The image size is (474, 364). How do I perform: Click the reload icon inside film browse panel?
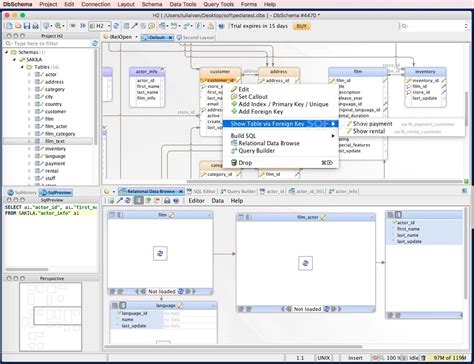[160, 253]
